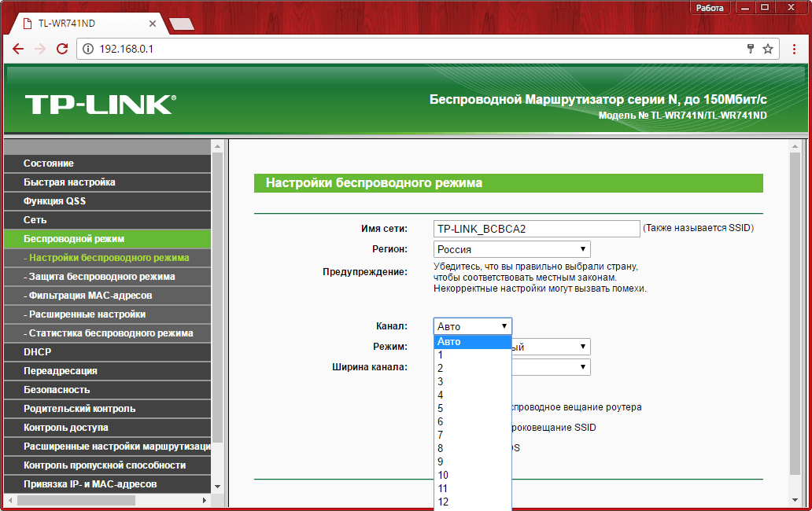
Task: Reload the router page
Action: pos(62,49)
